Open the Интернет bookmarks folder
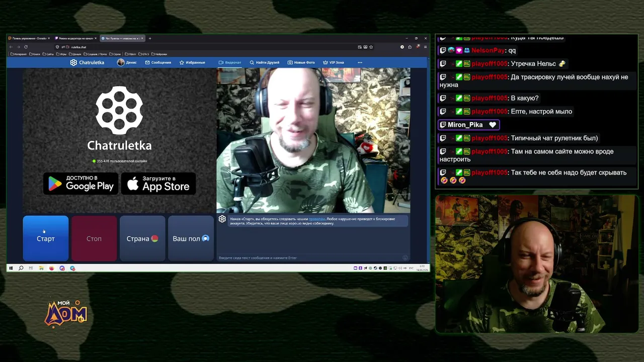Viewport: 644px width, 362px height. coord(19,54)
